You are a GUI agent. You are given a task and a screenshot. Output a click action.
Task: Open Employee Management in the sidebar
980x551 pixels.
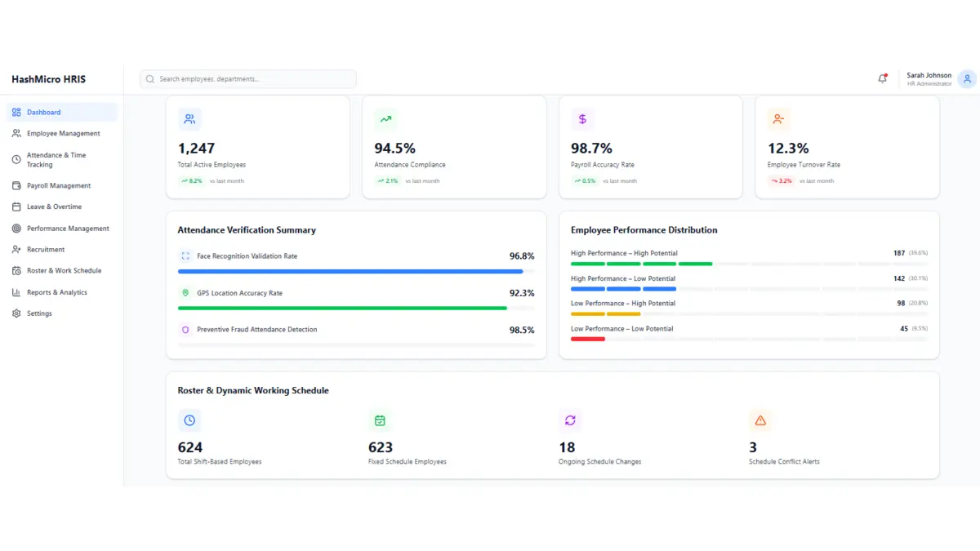click(63, 134)
